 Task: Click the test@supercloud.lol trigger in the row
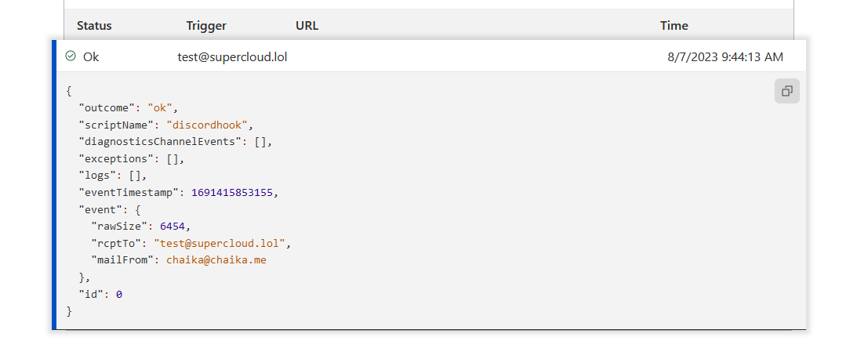pyautogui.click(x=232, y=56)
